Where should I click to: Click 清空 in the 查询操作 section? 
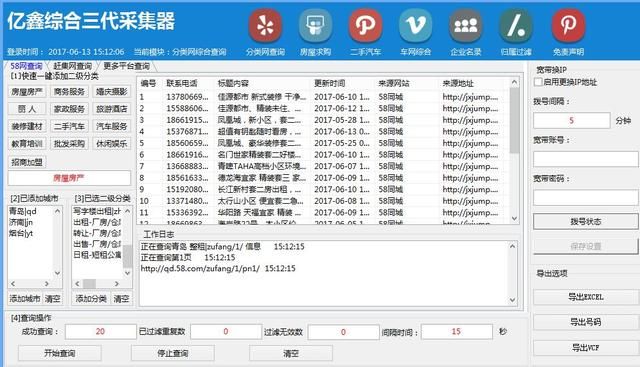click(x=291, y=353)
